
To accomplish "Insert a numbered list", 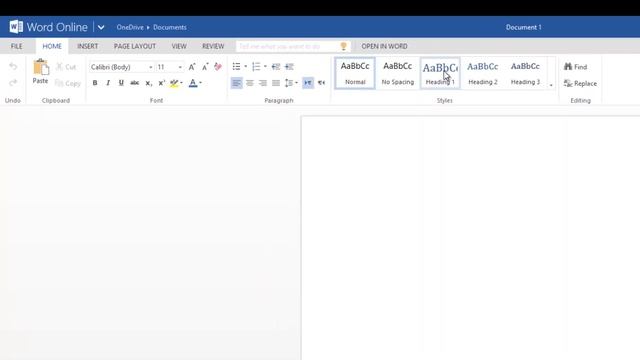I will (256, 67).
